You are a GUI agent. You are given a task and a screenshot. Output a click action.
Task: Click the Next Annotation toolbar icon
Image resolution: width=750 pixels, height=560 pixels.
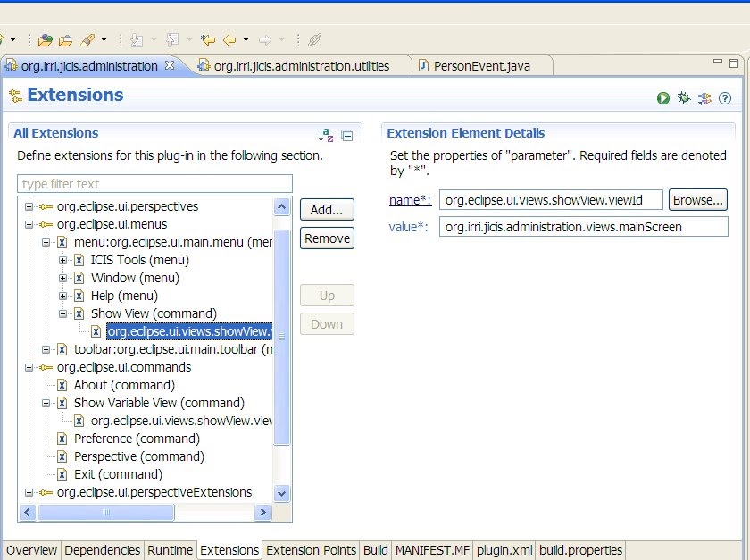coord(137,40)
